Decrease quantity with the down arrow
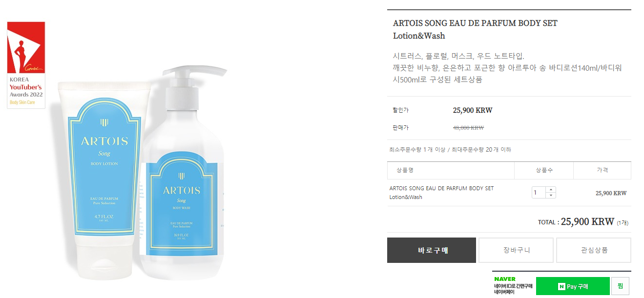 [551, 196]
